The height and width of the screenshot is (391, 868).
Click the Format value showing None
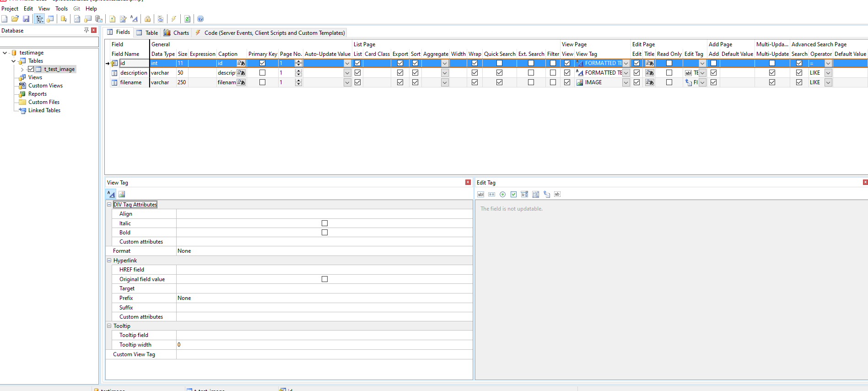pos(324,251)
